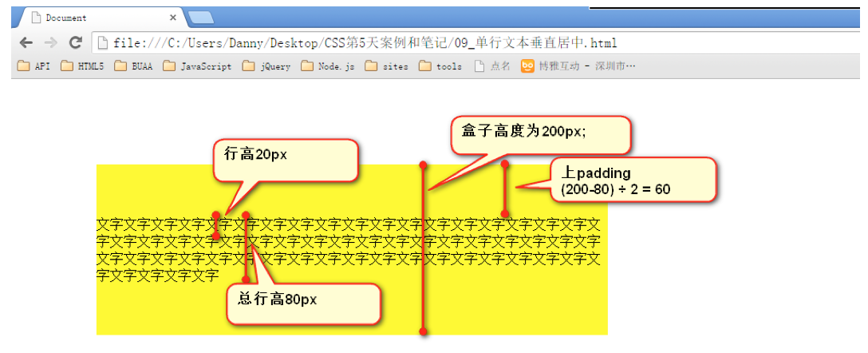Open the 博雅互动 bookmark
The width and height of the screenshot is (868, 353).
tap(578, 66)
